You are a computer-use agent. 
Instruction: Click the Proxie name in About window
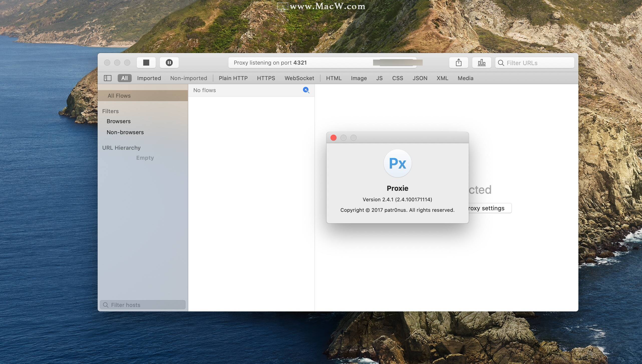click(x=398, y=188)
